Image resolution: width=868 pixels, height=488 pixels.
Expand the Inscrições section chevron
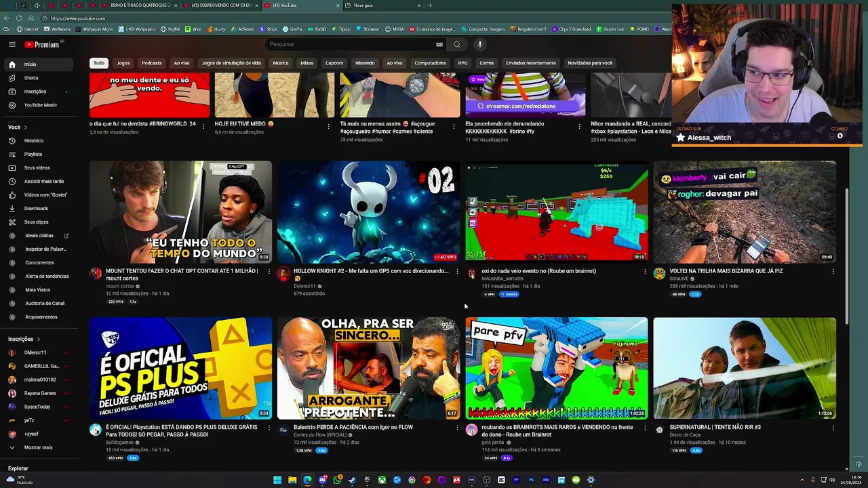click(38, 339)
